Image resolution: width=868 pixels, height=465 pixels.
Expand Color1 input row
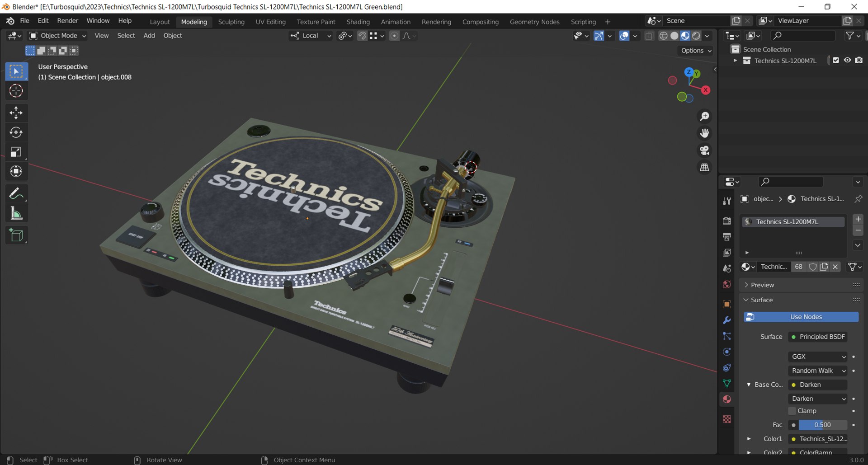tap(749, 439)
